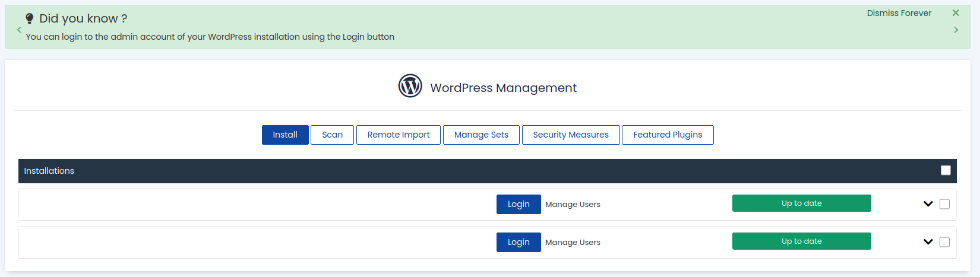The height and width of the screenshot is (277, 980).
Task: Open the Manage Sets tab
Action: (x=481, y=135)
